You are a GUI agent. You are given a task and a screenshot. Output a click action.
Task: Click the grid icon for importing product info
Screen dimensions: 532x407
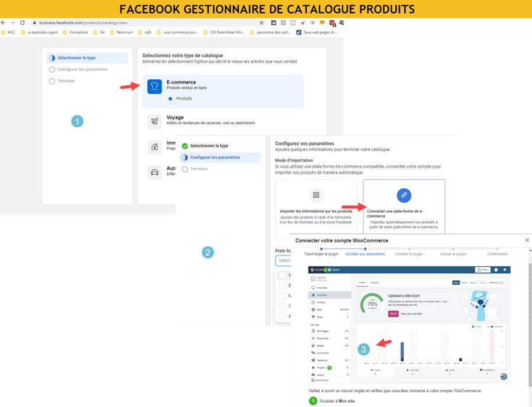(x=316, y=195)
